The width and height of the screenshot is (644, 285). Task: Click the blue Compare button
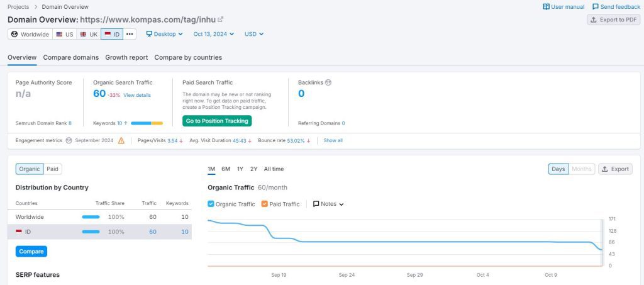(x=31, y=251)
